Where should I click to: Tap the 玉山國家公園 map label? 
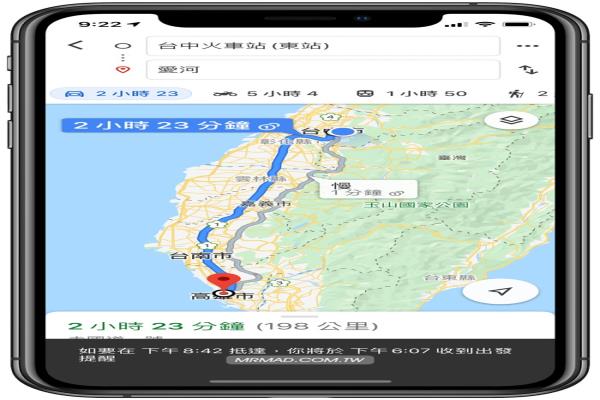[x=416, y=205]
